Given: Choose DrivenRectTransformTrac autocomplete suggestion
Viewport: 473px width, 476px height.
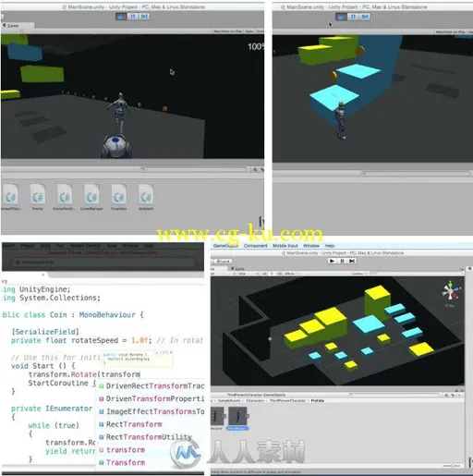Looking at the screenshot, I should tap(152, 386).
